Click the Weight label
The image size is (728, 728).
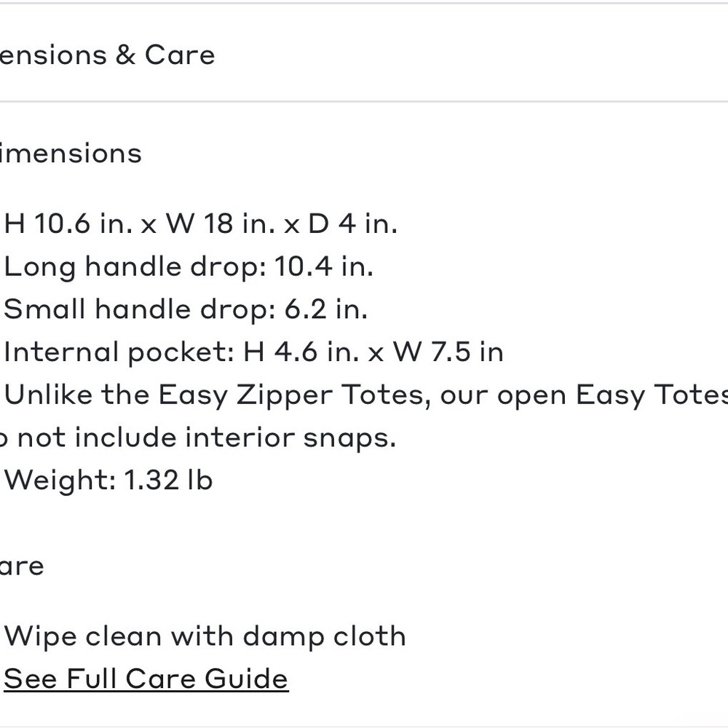click(x=60, y=481)
